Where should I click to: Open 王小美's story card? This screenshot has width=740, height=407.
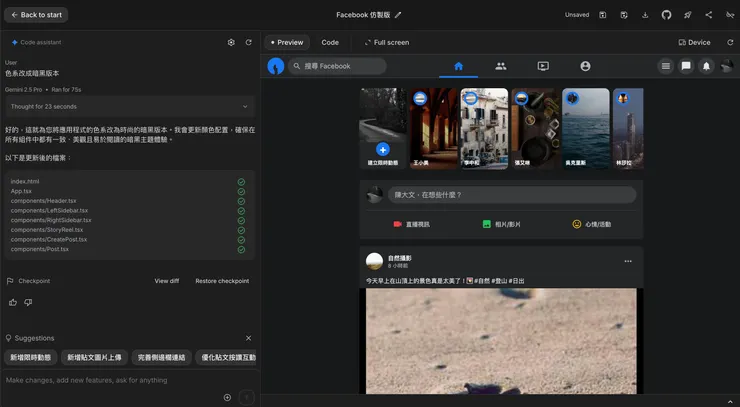pos(434,128)
